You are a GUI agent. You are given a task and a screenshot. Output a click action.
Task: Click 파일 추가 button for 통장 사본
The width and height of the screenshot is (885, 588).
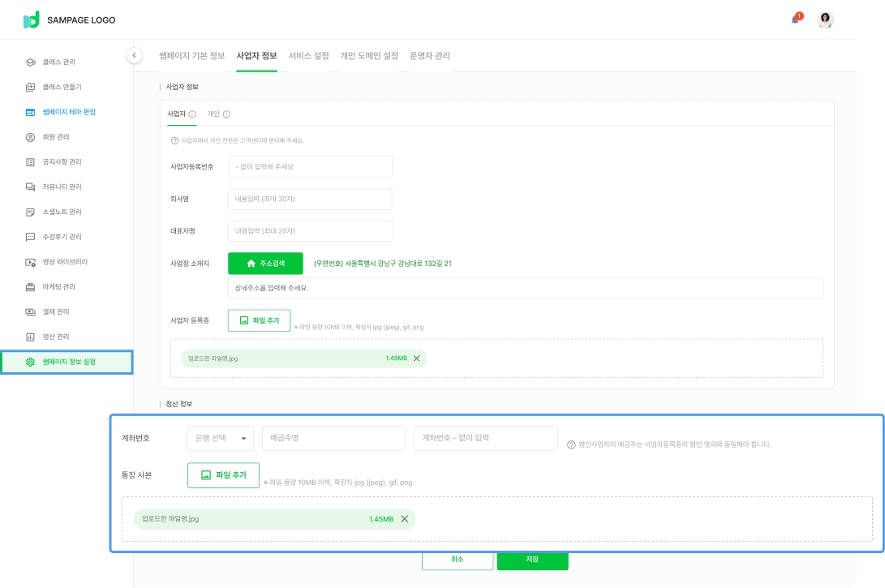[223, 475]
